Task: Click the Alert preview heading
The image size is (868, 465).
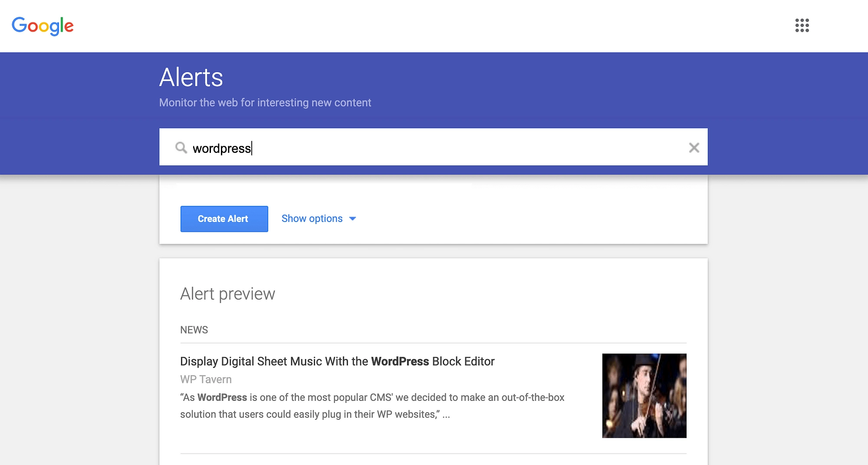Action: (227, 294)
